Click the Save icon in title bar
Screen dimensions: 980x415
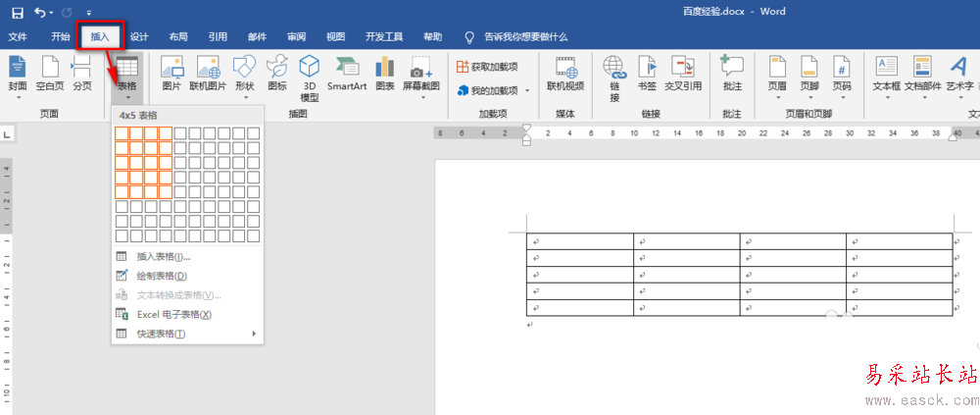coord(18,12)
